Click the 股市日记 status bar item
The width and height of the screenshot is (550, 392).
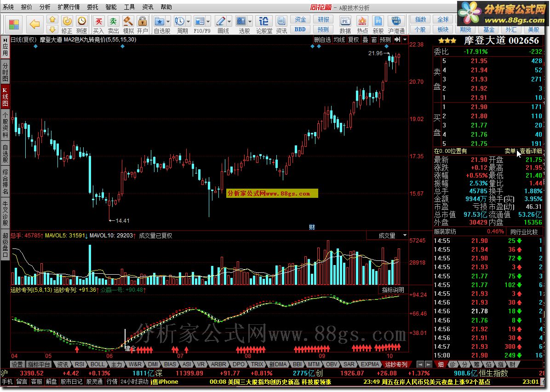point(72,381)
